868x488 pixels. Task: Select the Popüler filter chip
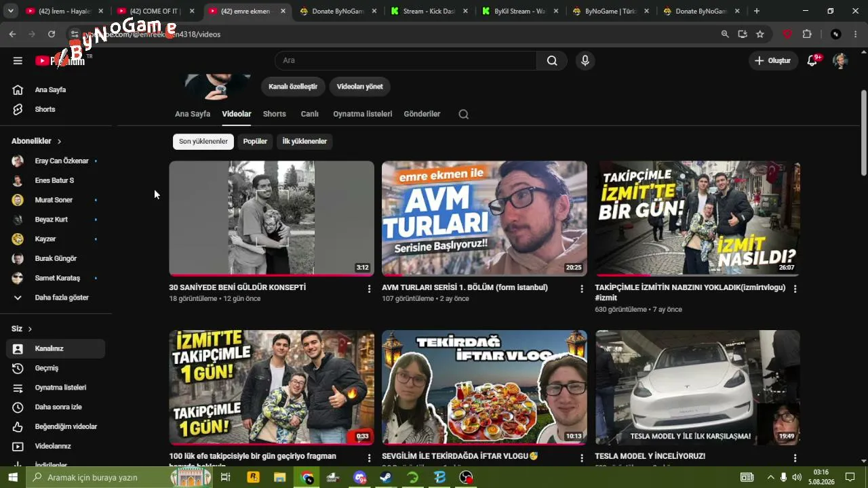pyautogui.click(x=256, y=141)
